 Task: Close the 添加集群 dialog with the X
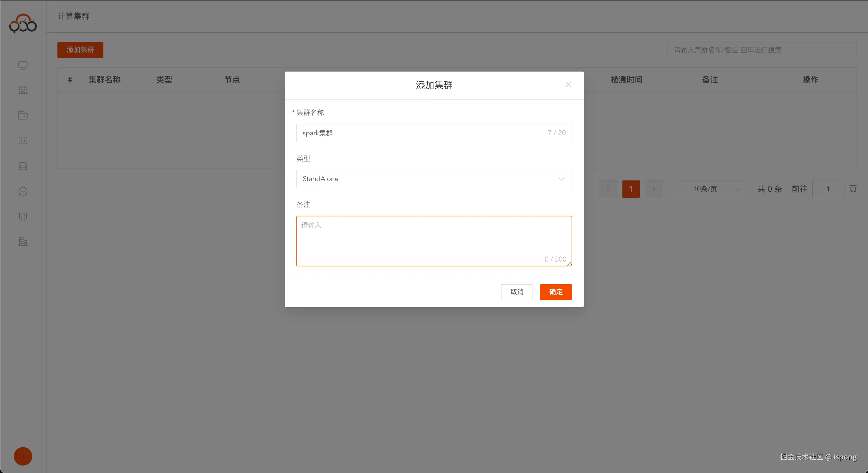[568, 84]
